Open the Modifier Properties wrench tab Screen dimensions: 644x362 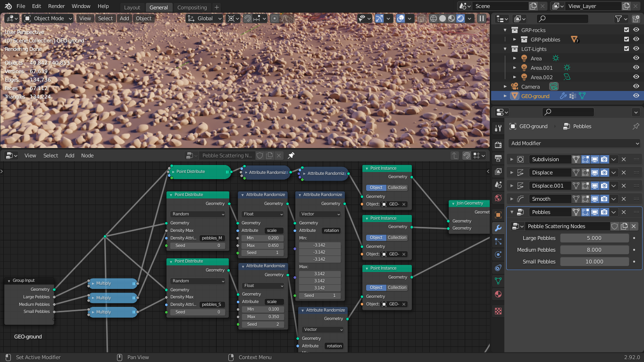[x=498, y=228]
